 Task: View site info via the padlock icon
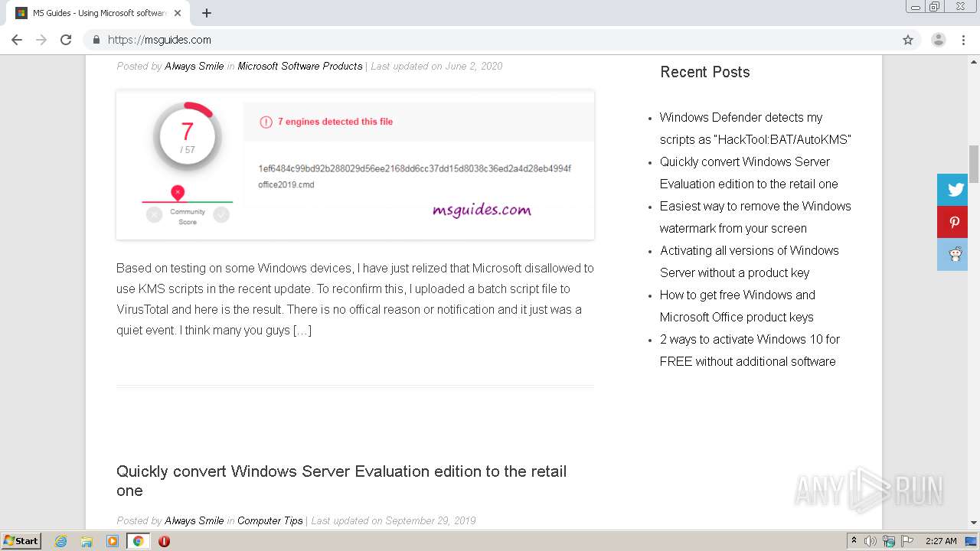point(96,40)
